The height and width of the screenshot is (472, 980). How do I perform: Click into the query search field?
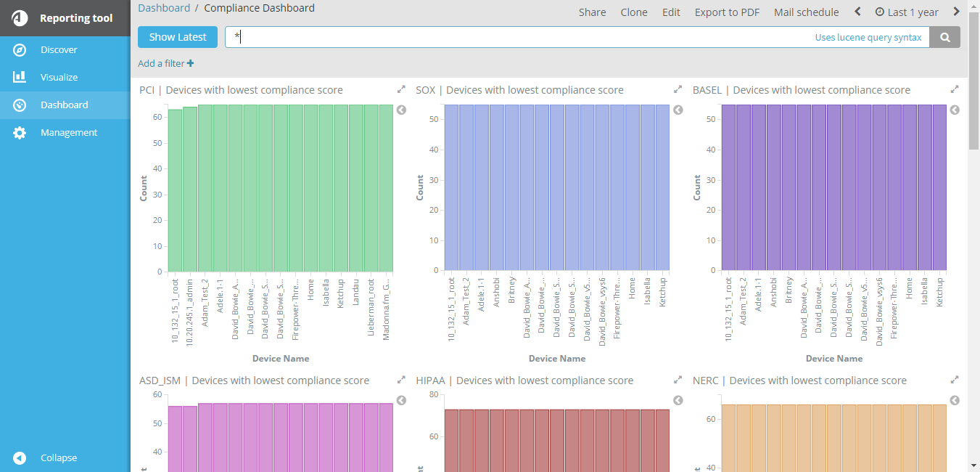tap(508, 38)
